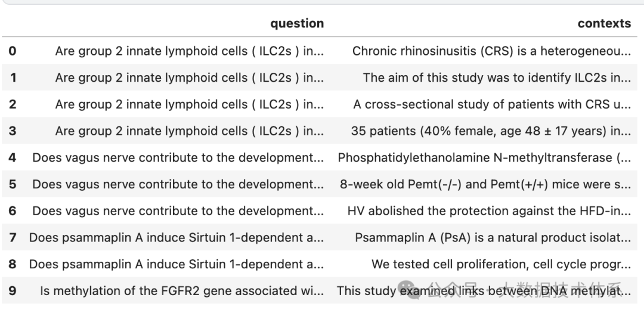Click the "Chronic rhinosinusitis (CRS)" context cell
The image size is (644, 316).
[x=491, y=51]
